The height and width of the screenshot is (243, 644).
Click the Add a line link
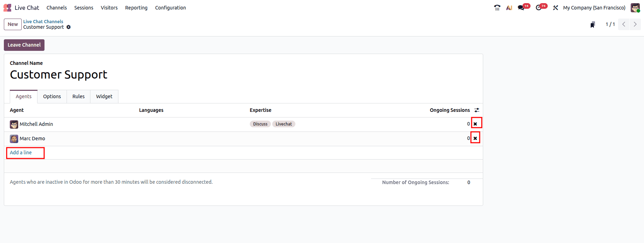[21, 153]
